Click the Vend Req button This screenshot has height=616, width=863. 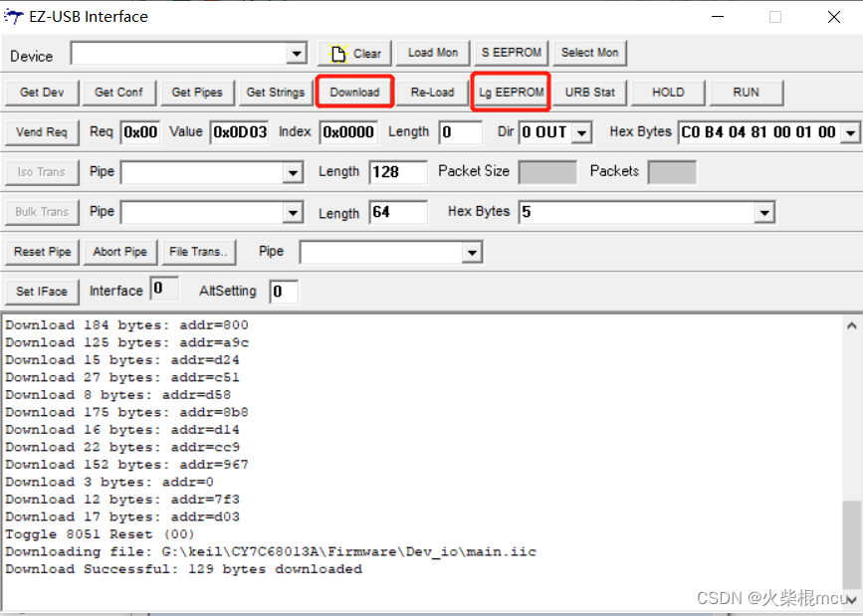[x=43, y=132]
